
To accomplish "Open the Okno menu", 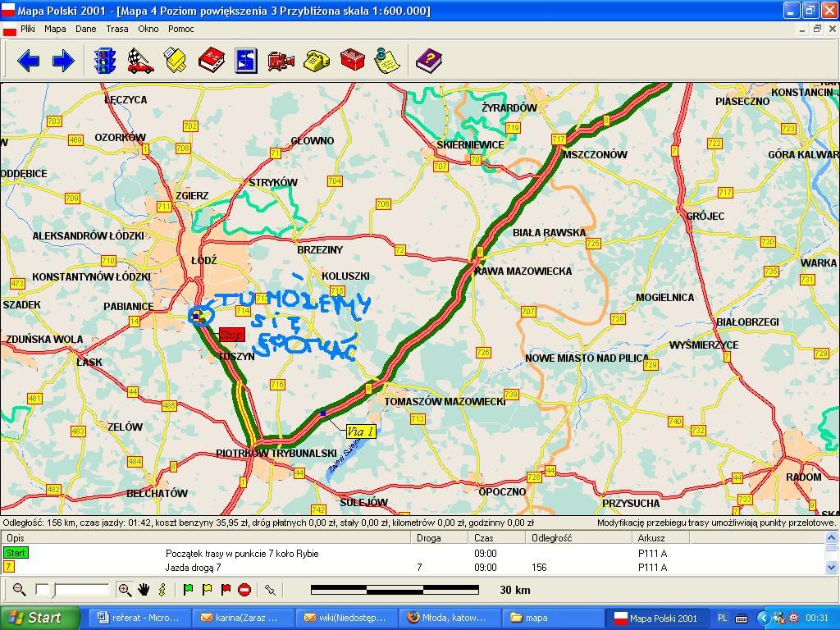I will (x=148, y=29).
